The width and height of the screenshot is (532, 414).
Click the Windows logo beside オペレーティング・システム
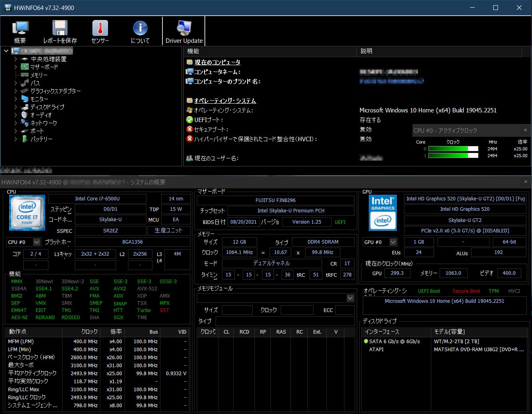coord(190,110)
